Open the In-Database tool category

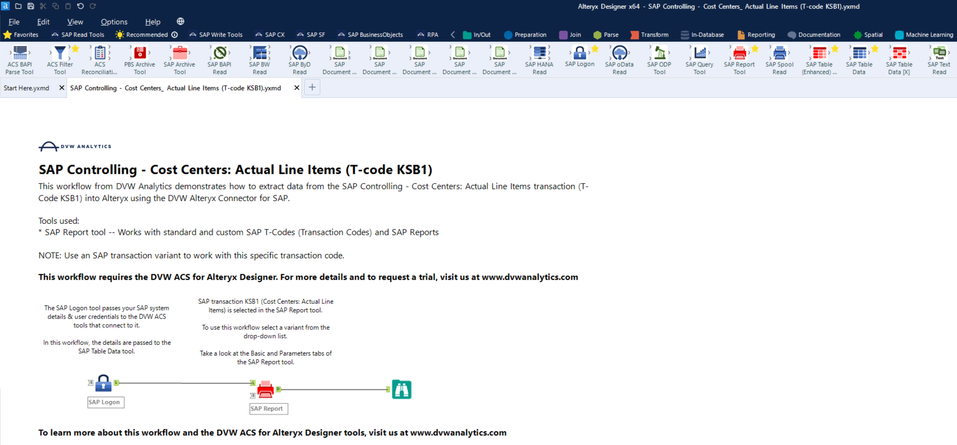click(x=704, y=35)
